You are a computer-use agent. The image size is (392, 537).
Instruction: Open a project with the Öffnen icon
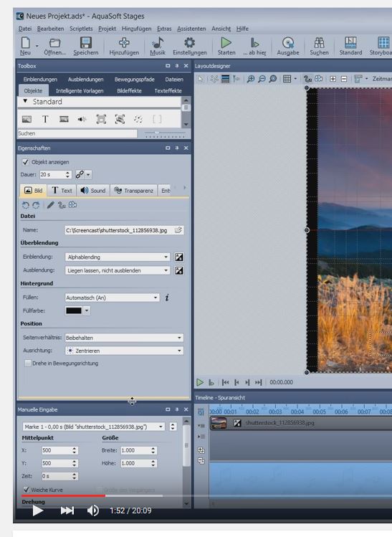point(54,43)
